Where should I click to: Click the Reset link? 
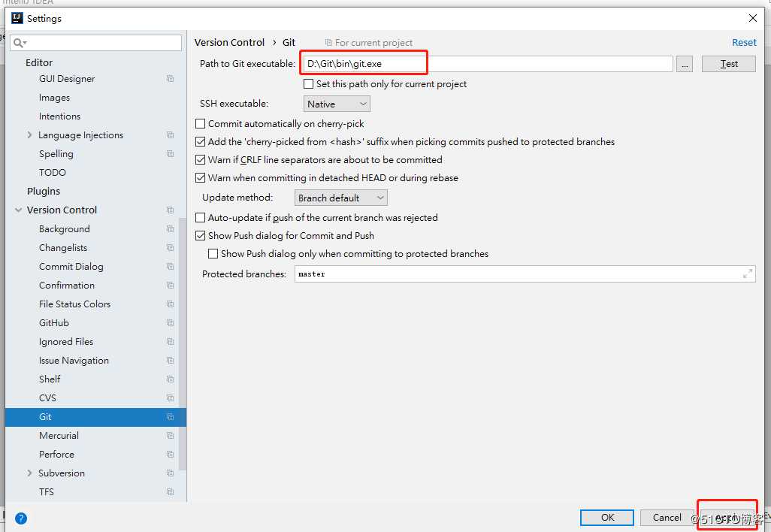[x=744, y=43]
